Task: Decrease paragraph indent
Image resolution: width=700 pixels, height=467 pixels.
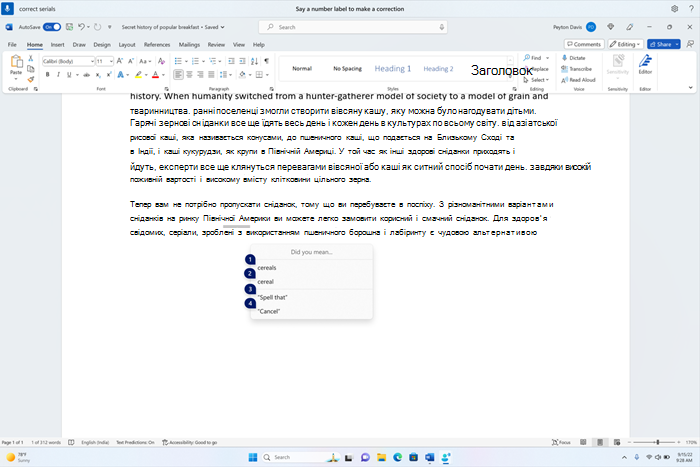Action: point(231,61)
